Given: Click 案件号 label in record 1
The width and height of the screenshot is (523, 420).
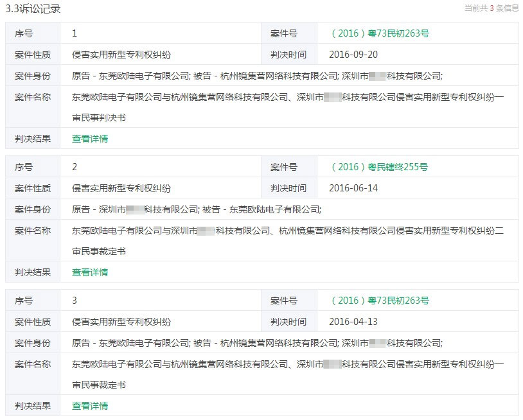Looking at the screenshot, I should tap(284, 33).
